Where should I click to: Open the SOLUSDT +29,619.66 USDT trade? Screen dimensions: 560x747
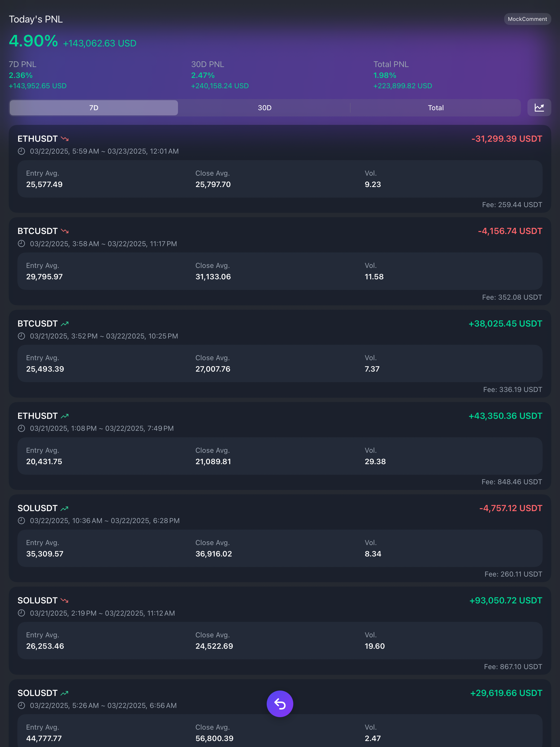coord(280,713)
